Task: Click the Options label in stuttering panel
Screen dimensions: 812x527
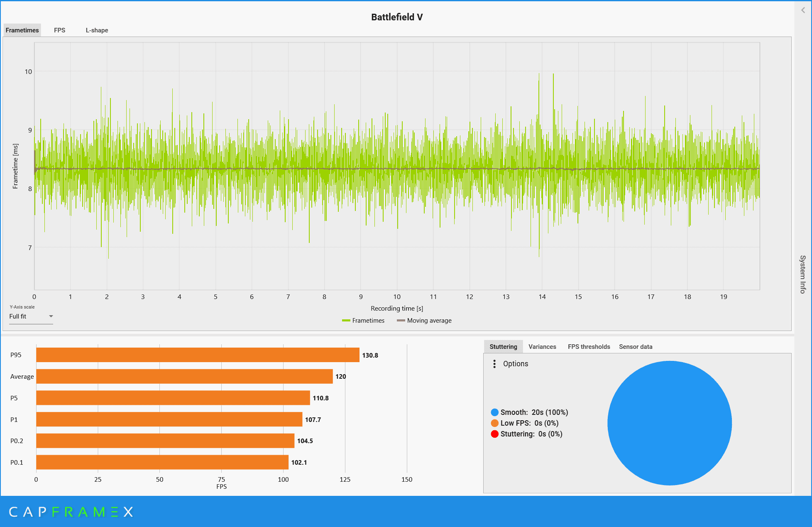Action: click(516, 364)
